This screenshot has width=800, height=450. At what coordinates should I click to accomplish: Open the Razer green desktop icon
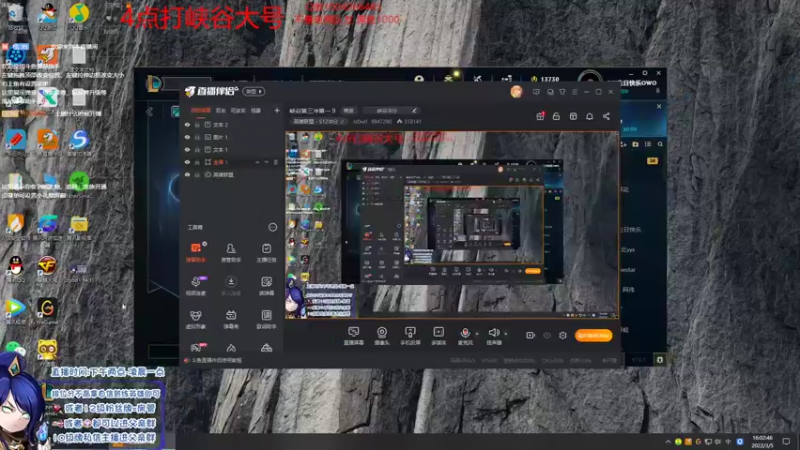[x=79, y=183]
